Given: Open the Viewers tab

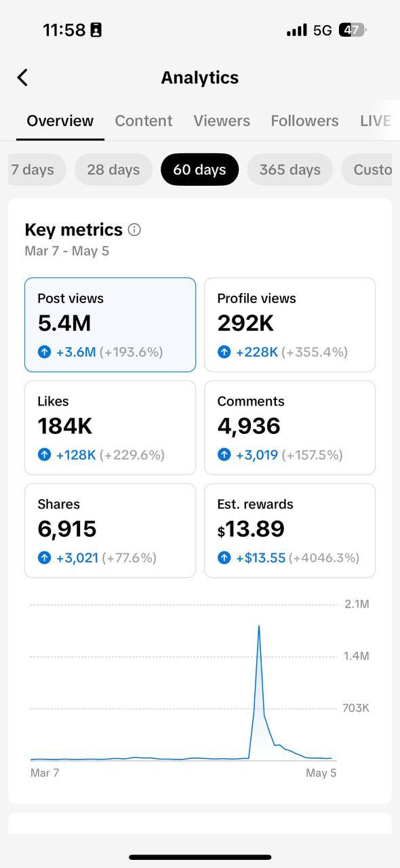Looking at the screenshot, I should tap(222, 121).
